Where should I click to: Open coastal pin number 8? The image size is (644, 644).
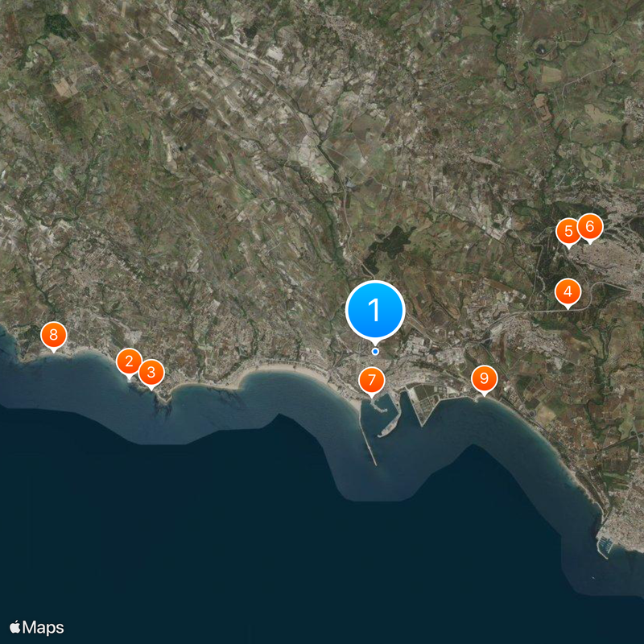53,336
